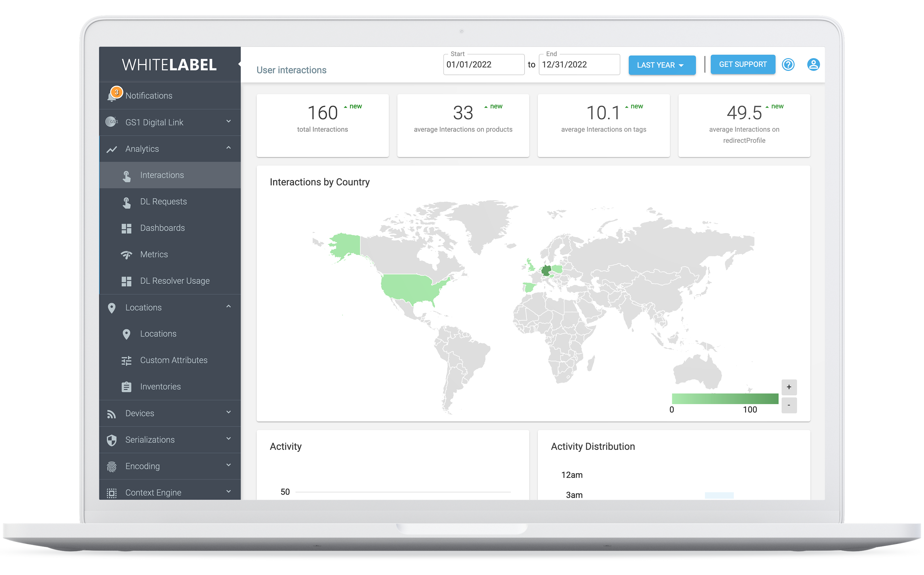Open the notifications bell icon

tap(111, 96)
